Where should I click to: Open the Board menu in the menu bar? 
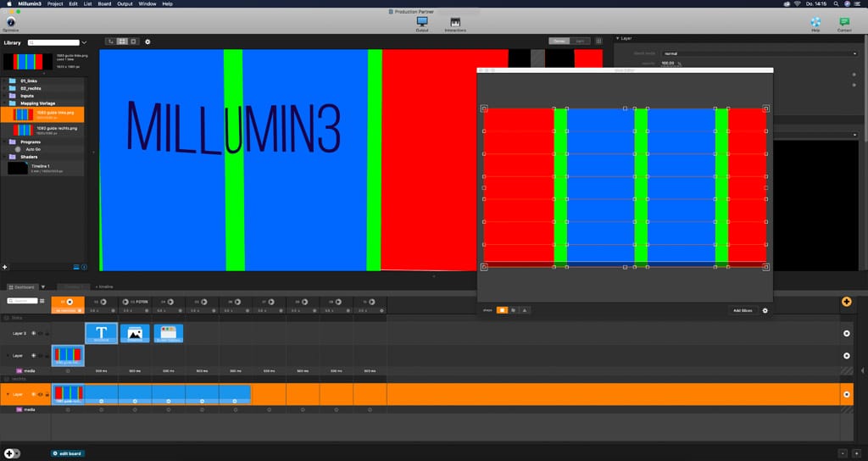[104, 3]
